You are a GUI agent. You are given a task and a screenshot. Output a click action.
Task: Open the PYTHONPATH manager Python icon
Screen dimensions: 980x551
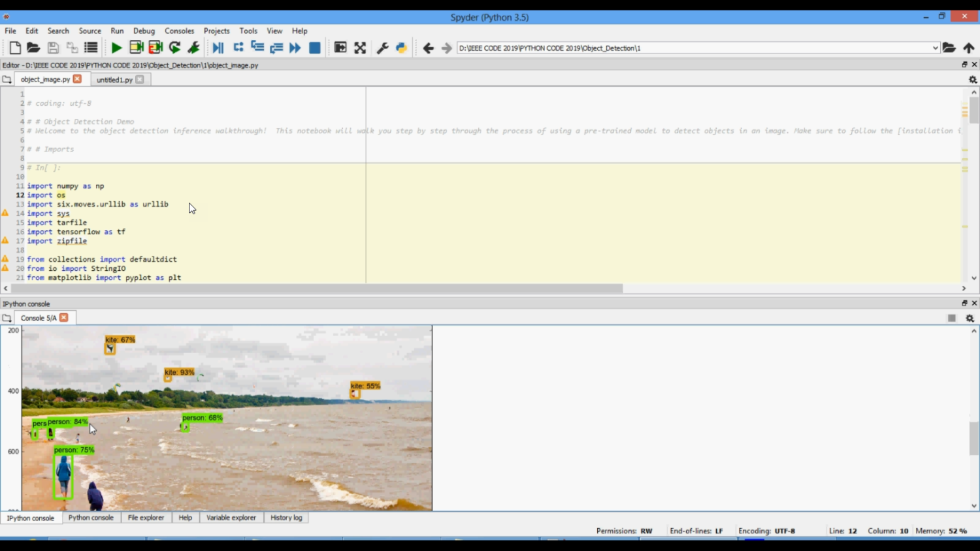[401, 48]
